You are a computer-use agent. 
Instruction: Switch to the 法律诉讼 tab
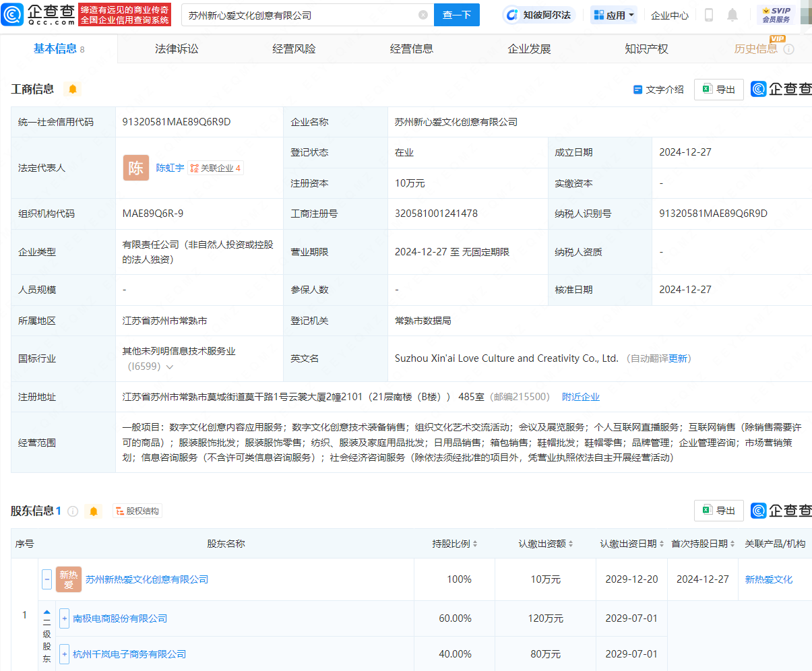pos(177,49)
